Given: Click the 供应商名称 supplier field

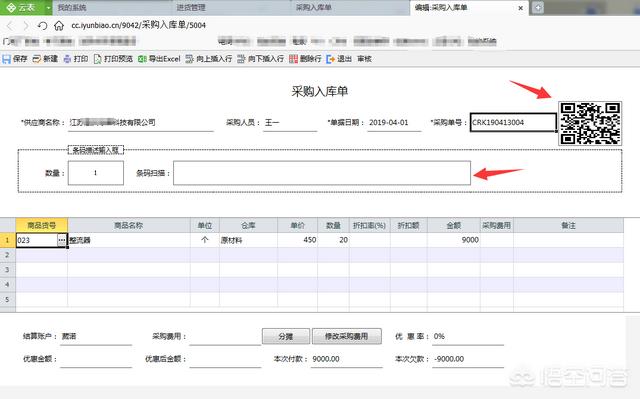Looking at the screenshot, I should tap(141, 122).
